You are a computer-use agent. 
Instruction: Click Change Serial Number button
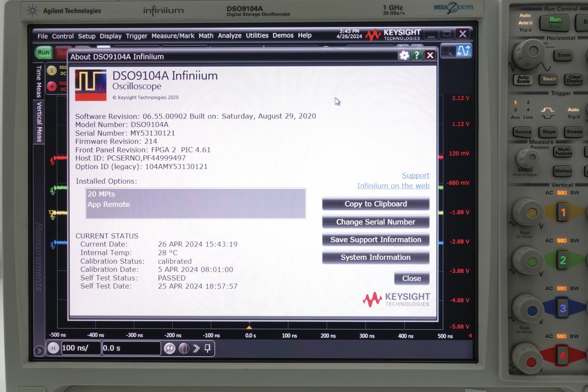pos(376,222)
